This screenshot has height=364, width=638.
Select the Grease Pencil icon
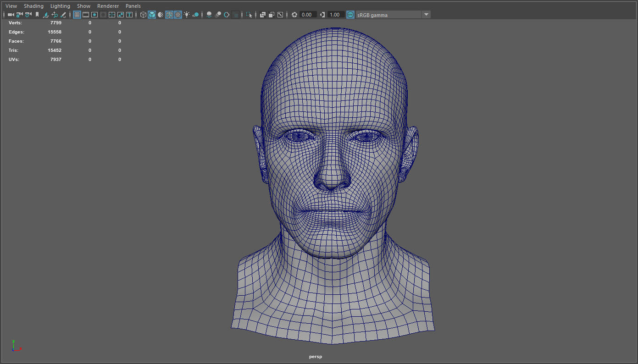click(x=63, y=15)
